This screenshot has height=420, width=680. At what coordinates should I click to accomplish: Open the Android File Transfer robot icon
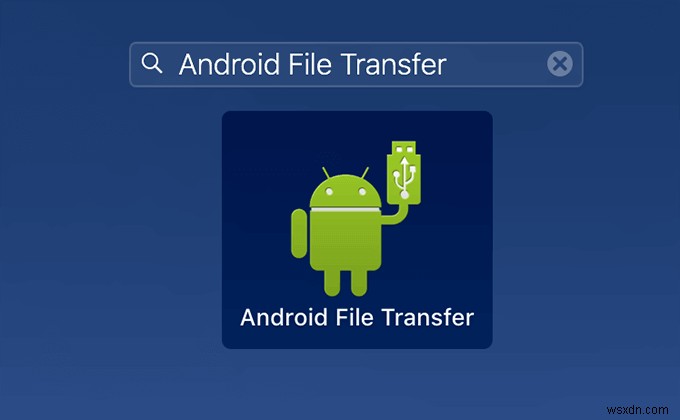click(x=356, y=219)
